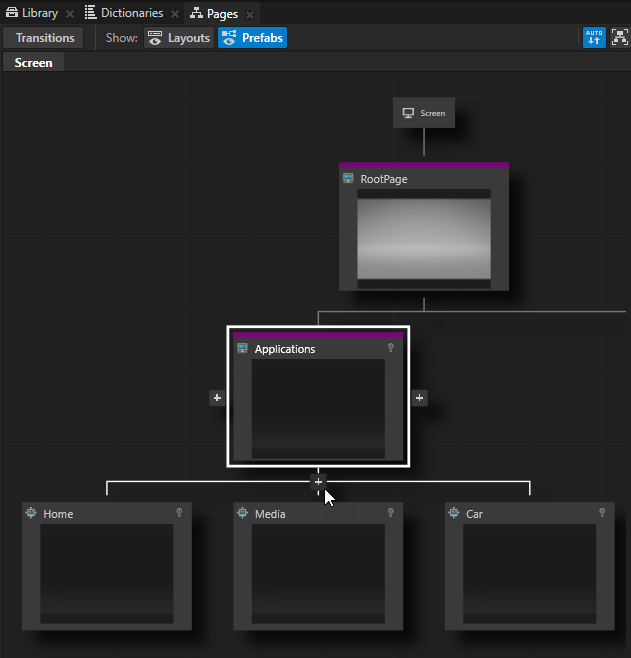This screenshot has height=658, width=631.
Task: Switch to the Library tab
Action: (32, 13)
